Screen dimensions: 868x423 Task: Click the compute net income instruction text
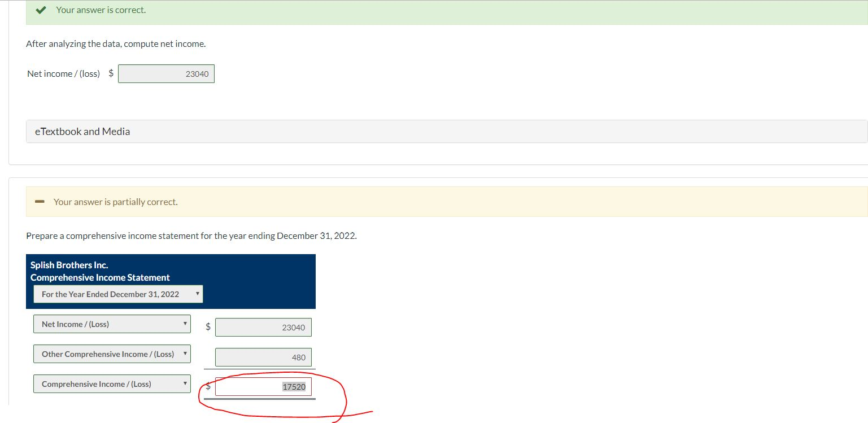(x=115, y=43)
